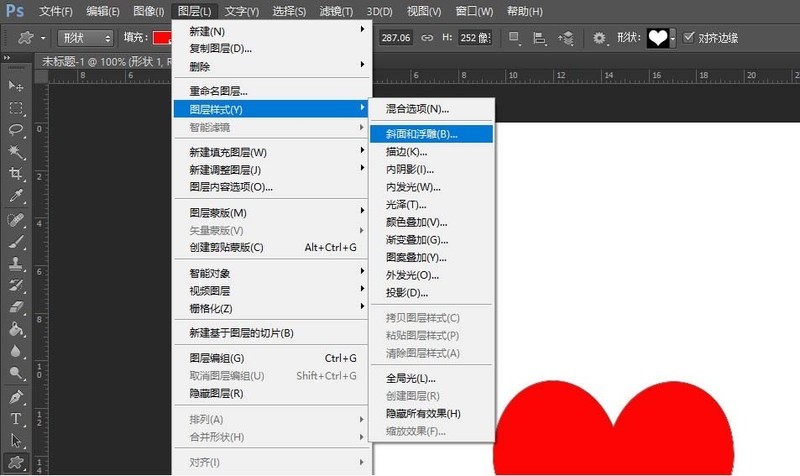Click the link width and height icon
Image resolution: width=800 pixels, height=476 pixels.
coord(427,38)
